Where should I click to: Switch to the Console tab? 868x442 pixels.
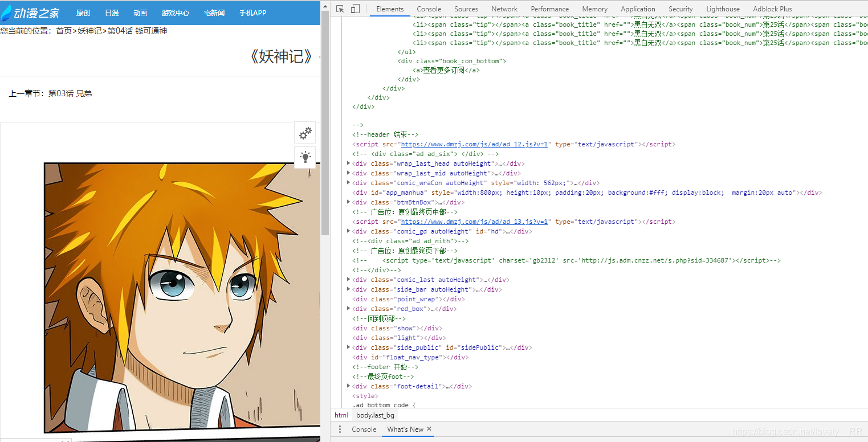tap(429, 9)
